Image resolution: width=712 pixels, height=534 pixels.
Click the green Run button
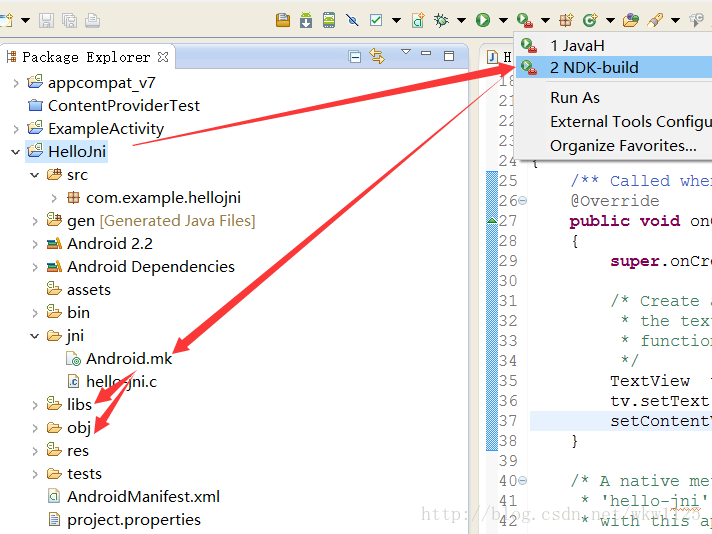tap(483, 20)
